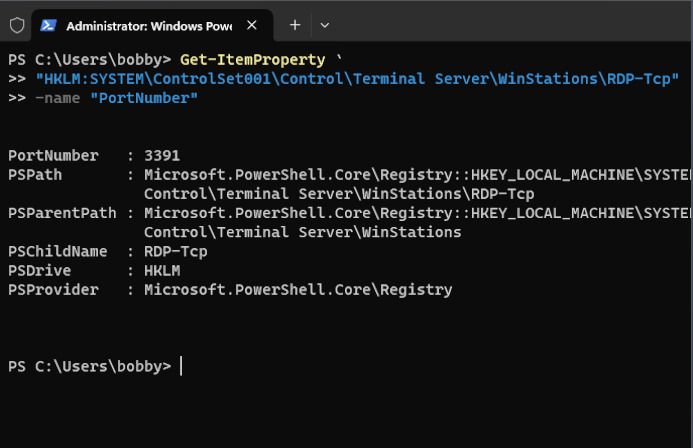Image resolution: width=693 pixels, height=448 pixels.
Task: Click the -name parameter
Action: 57,98
